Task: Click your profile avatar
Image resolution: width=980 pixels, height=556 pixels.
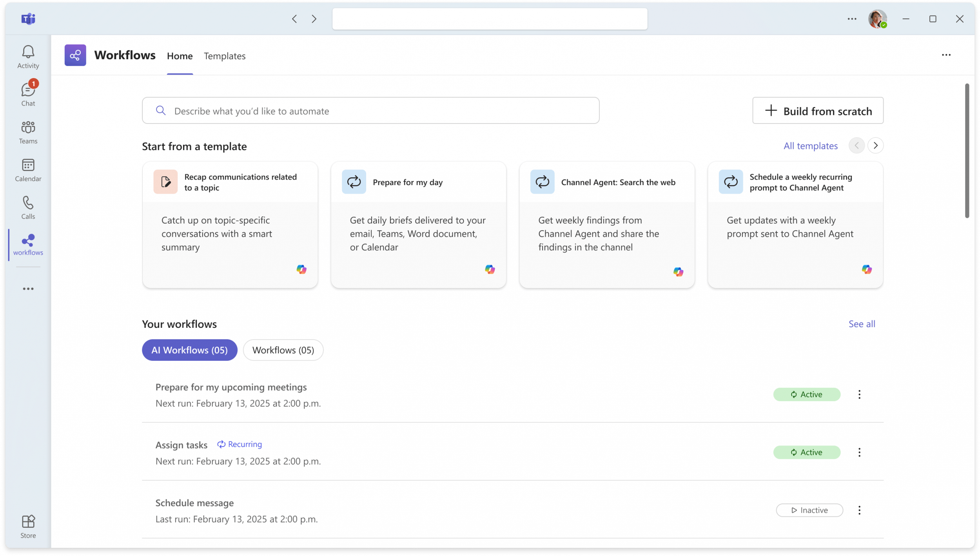Action: tap(877, 18)
